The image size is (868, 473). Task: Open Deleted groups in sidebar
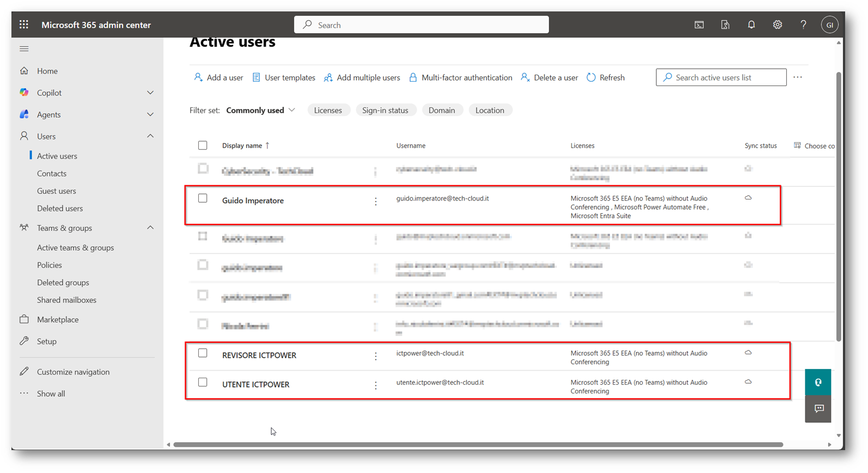tap(63, 282)
